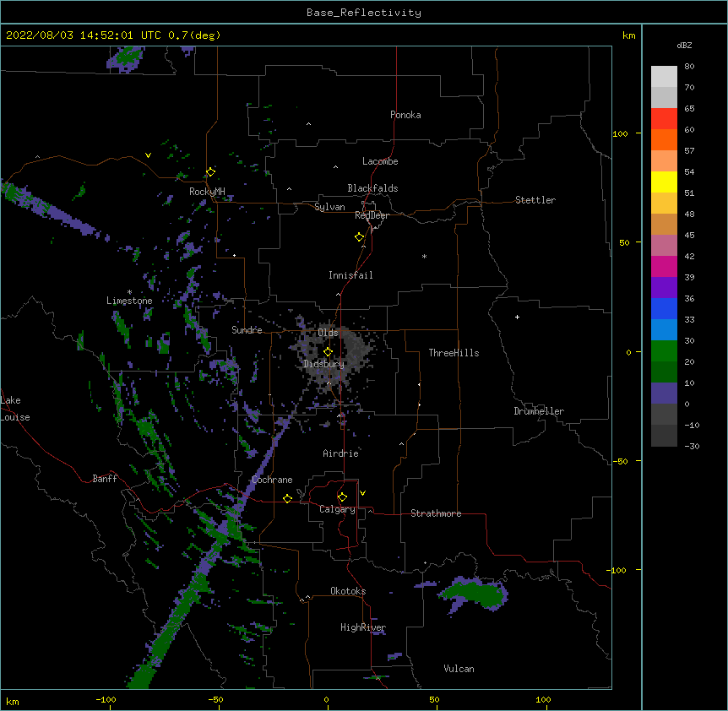This screenshot has width=728, height=711.
Task: Click the Blackfalds town label
Action: pyautogui.click(x=372, y=188)
